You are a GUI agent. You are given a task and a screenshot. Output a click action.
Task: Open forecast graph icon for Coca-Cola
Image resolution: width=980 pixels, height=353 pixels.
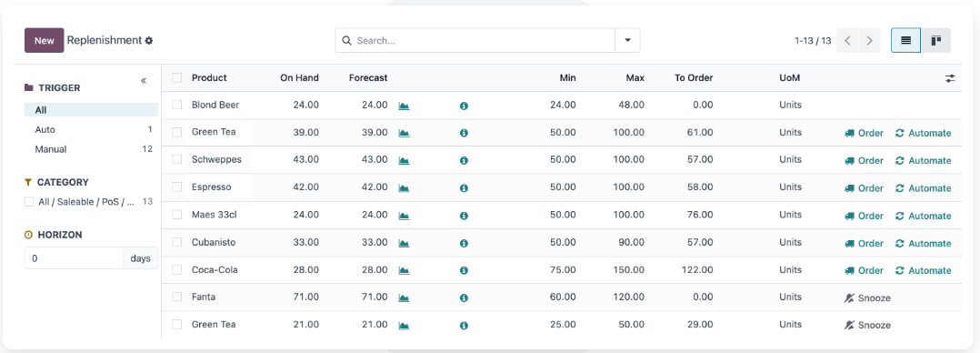point(404,270)
